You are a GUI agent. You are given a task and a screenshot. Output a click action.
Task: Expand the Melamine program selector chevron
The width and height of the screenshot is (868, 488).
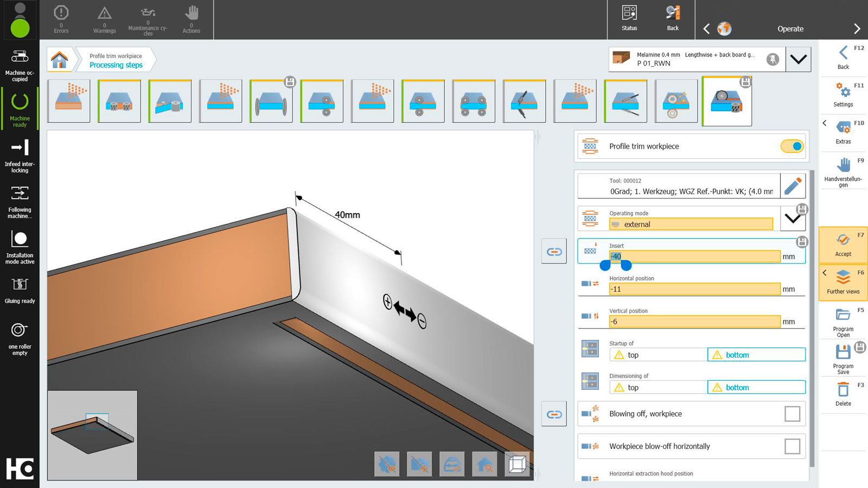click(798, 60)
